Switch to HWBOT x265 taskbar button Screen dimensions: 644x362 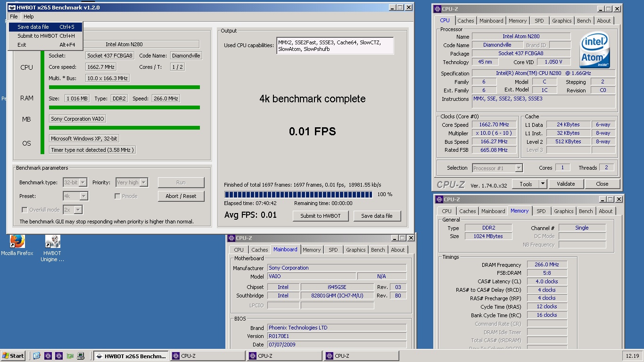click(x=131, y=356)
